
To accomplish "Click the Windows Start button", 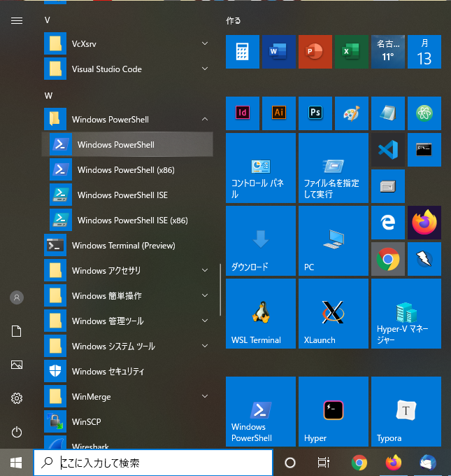I will (x=16, y=463).
